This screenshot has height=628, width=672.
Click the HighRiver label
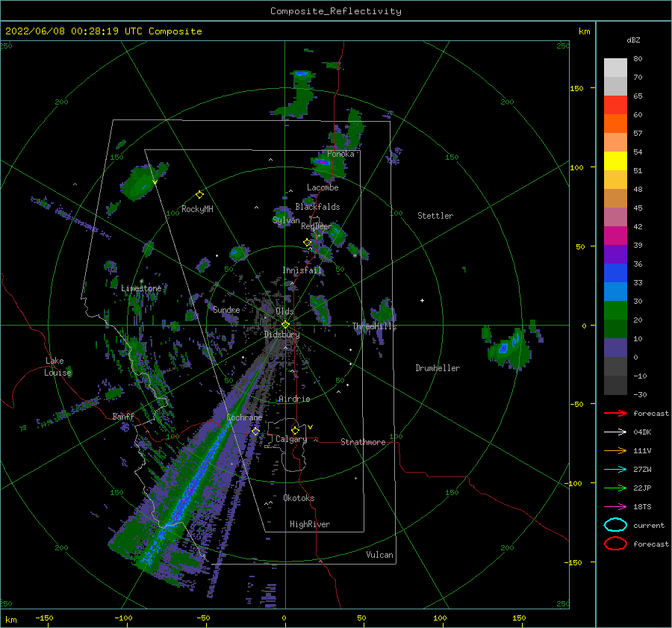point(310,524)
